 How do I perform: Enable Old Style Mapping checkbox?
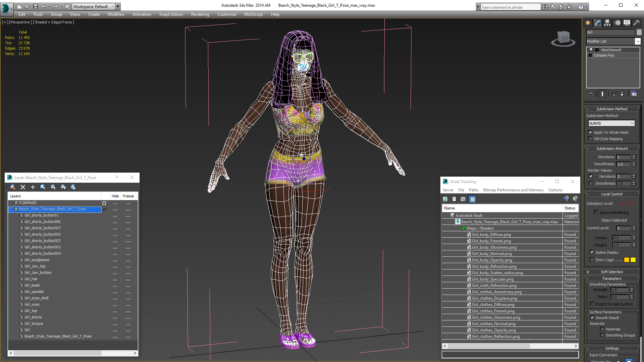click(x=590, y=139)
